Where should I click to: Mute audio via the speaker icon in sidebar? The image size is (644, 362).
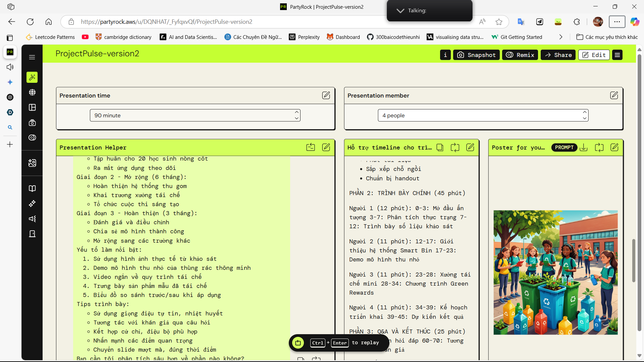click(10, 67)
